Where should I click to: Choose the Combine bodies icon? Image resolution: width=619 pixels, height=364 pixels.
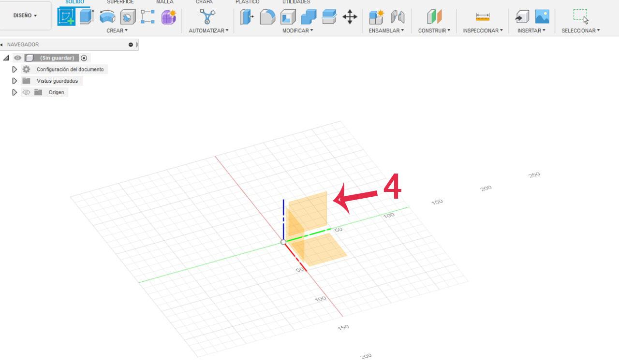[x=309, y=17]
